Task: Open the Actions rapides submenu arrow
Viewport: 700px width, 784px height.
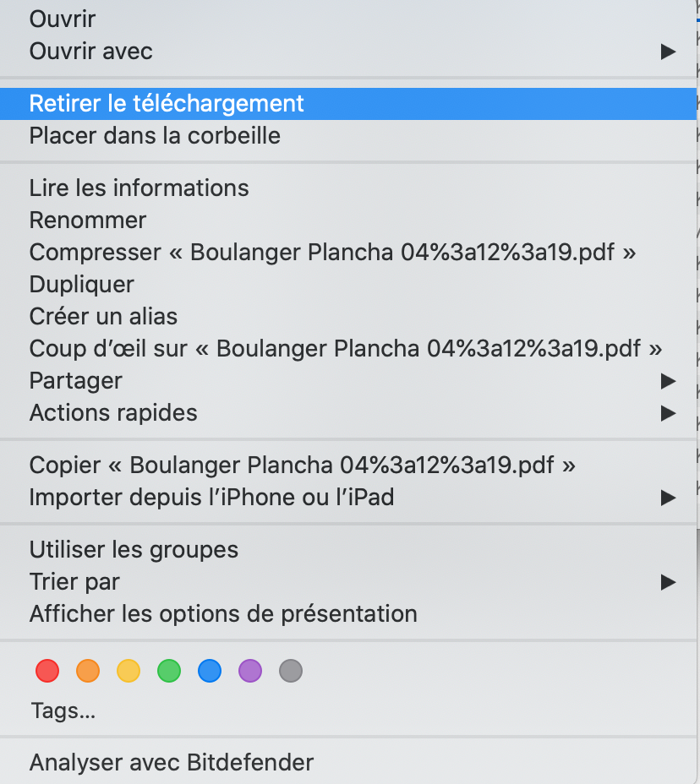Action: (668, 413)
